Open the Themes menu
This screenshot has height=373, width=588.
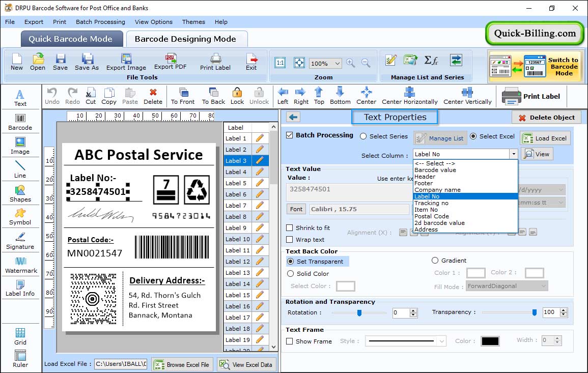pyautogui.click(x=193, y=22)
